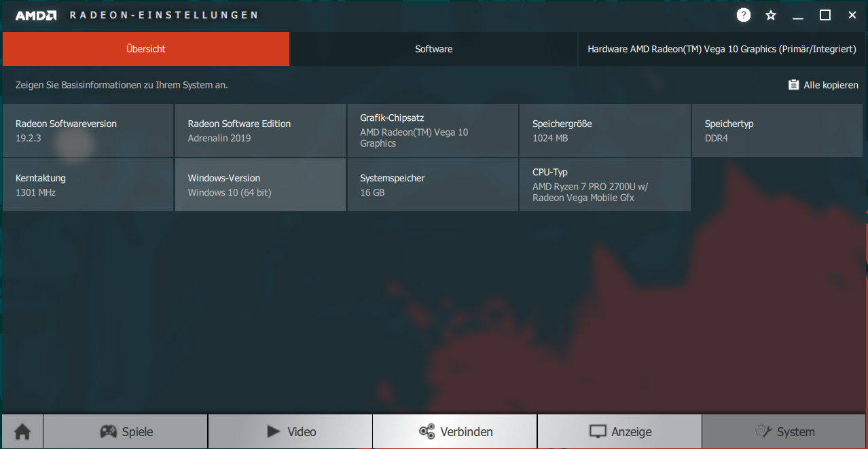Viewport: 868px width, 449px height.
Task: Open the help question mark icon
Action: tap(744, 15)
